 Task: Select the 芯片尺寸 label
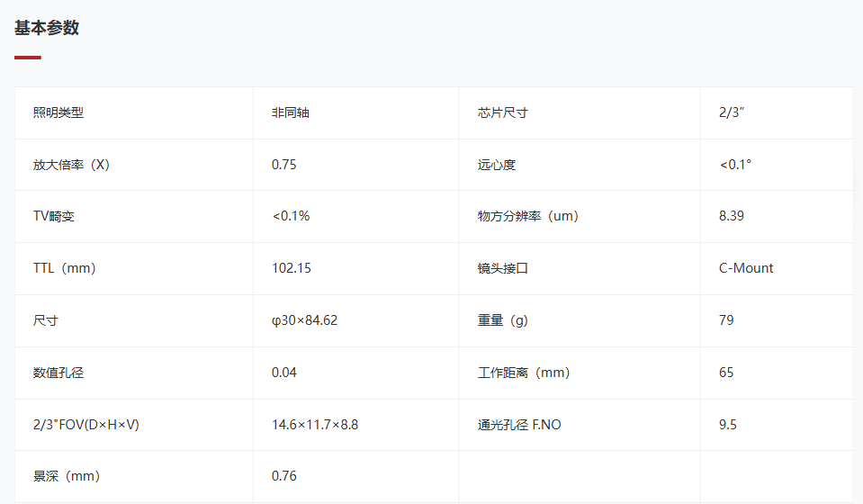click(502, 112)
